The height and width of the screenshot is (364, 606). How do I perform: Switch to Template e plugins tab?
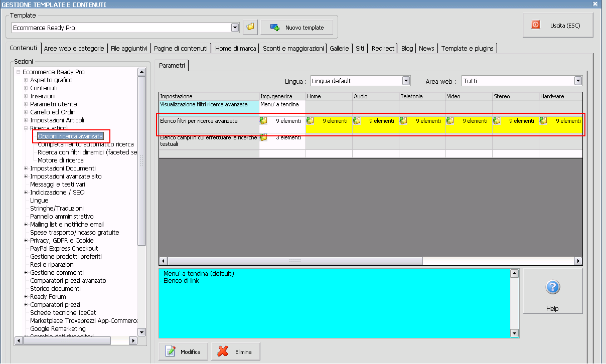pos(467,48)
